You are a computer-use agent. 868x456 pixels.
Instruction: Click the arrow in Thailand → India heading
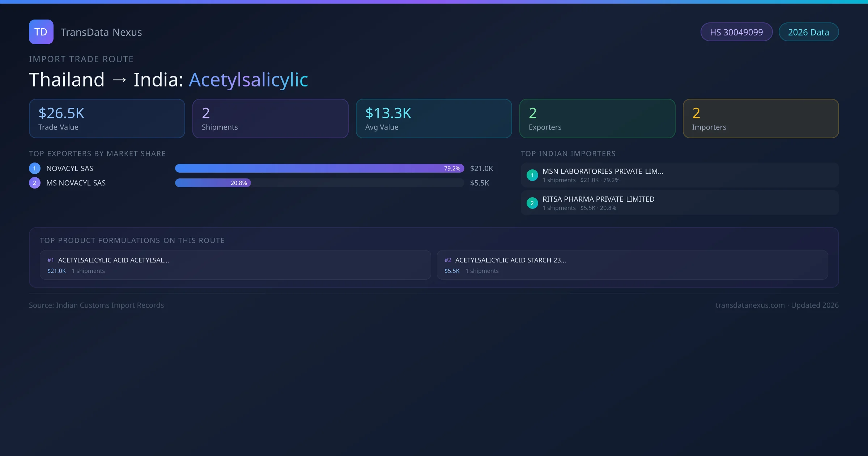point(119,80)
